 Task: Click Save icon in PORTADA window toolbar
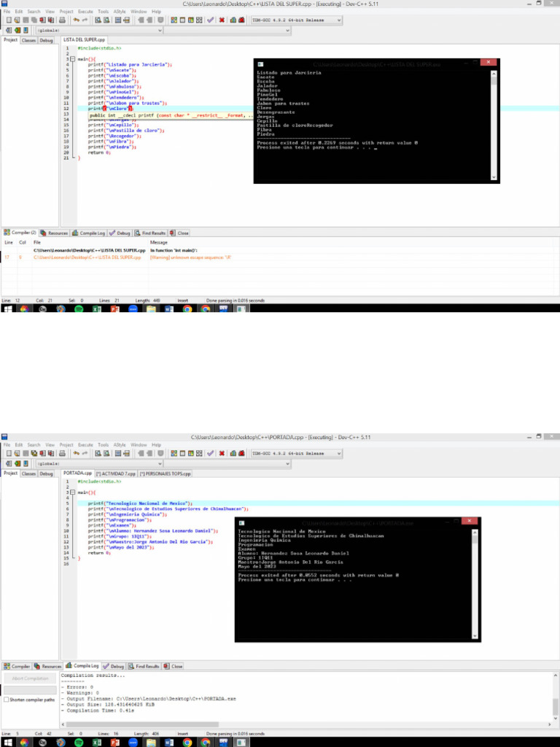pyautogui.click(x=26, y=453)
